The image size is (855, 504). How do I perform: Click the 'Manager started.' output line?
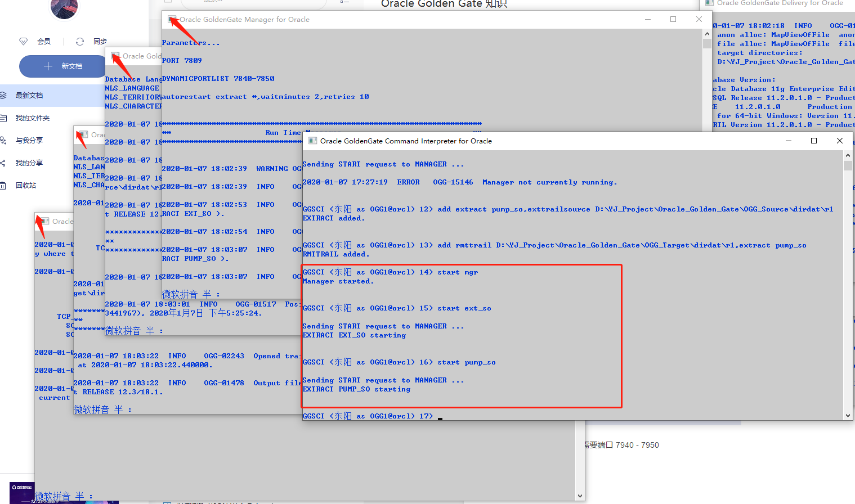338,281
